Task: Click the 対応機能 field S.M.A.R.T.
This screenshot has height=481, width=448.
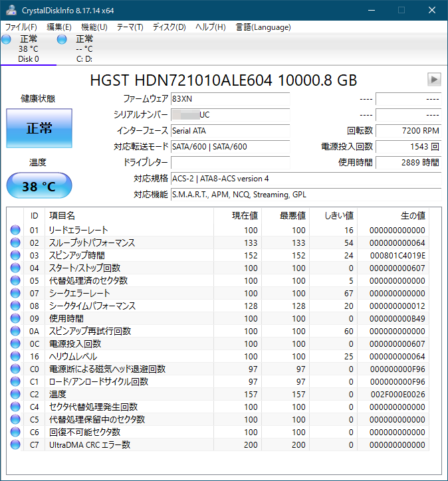Action: 306,195
